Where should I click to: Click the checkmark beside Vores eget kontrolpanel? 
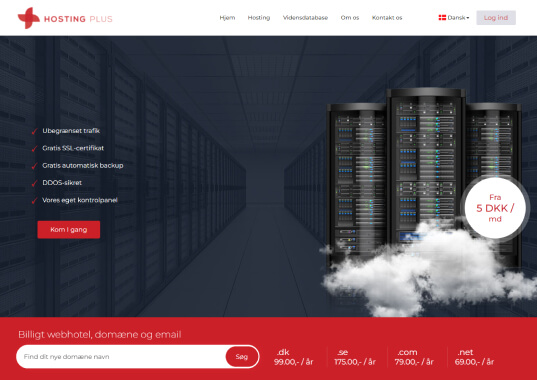pyautogui.click(x=34, y=201)
